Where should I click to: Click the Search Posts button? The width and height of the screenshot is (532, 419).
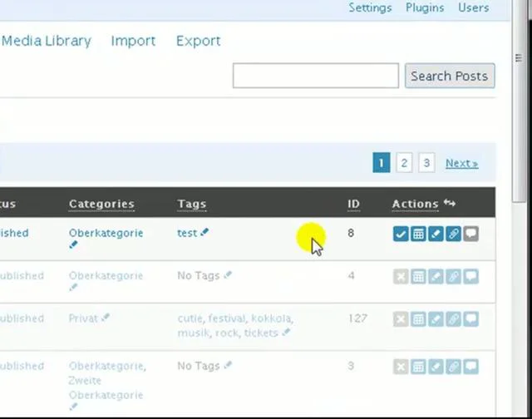450,76
